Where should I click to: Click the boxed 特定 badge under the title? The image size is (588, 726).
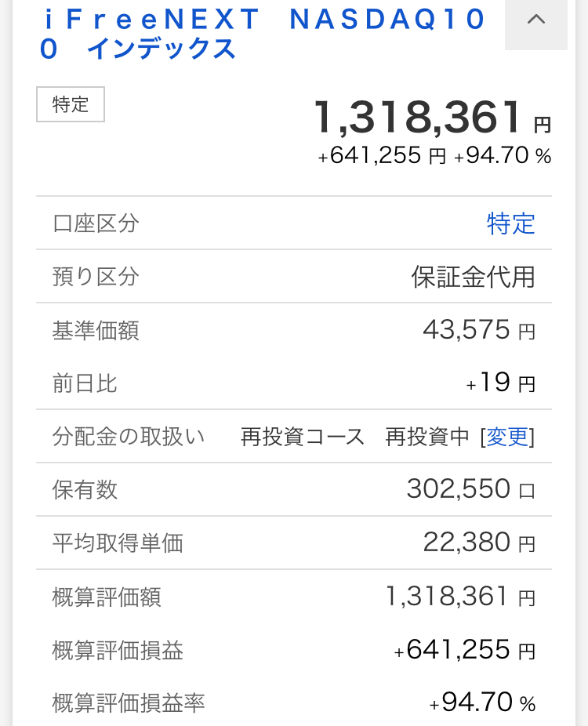71,105
